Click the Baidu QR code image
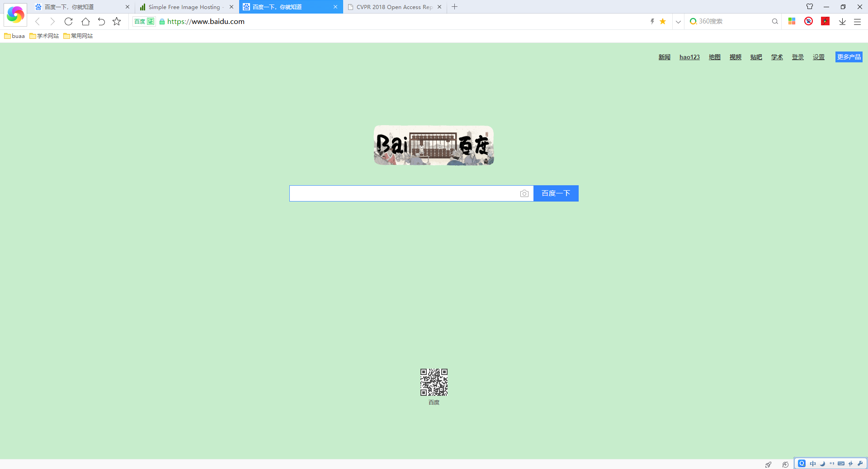The height and width of the screenshot is (469, 868). [434, 382]
